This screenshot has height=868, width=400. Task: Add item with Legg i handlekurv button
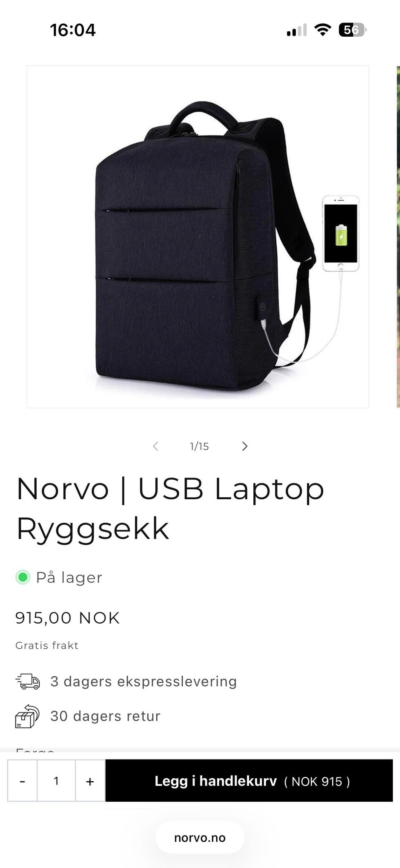[x=249, y=781]
